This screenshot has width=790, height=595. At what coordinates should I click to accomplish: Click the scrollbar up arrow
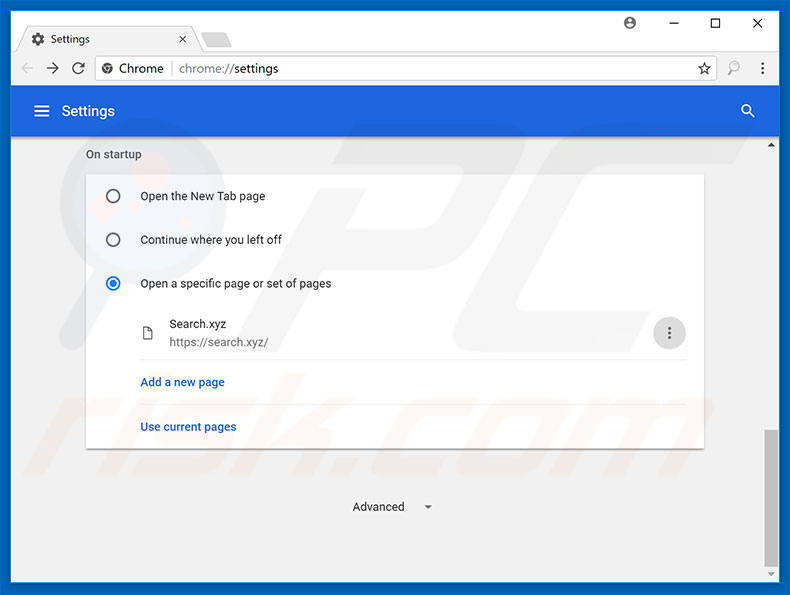(x=771, y=145)
